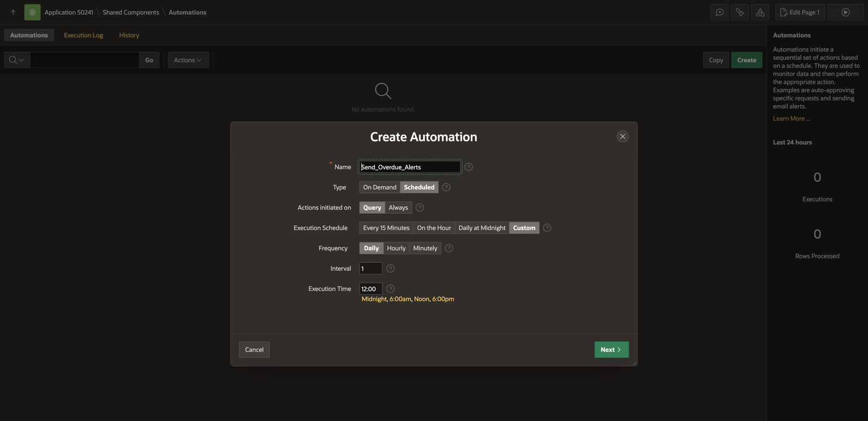Click the application home icon in breadcrumb

tap(33, 12)
